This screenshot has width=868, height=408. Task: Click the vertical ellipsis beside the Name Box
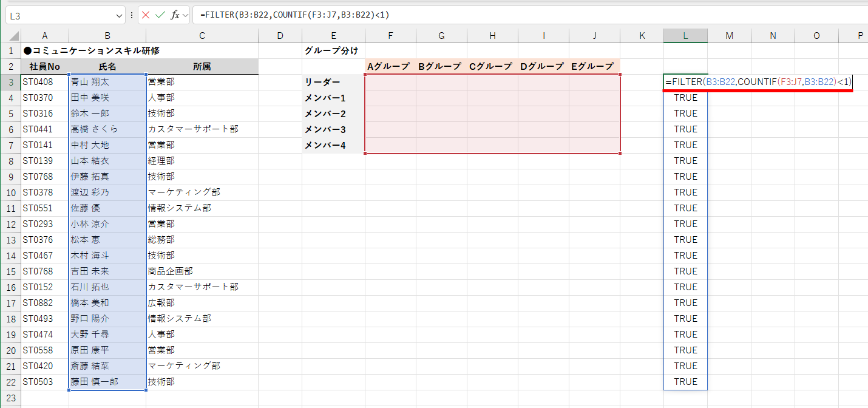tap(132, 16)
